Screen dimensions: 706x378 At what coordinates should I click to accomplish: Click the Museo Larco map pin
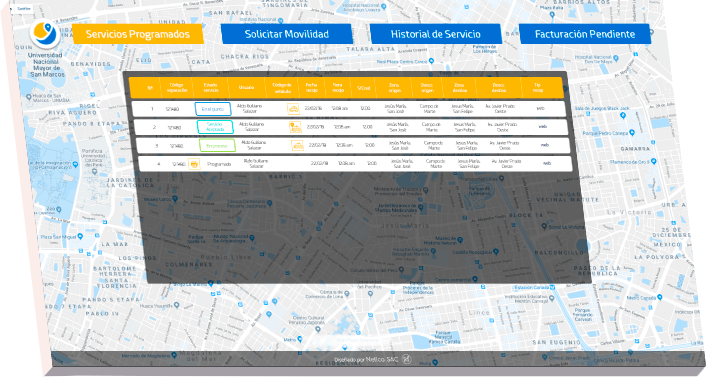pyautogui.click(x=175, y=198)
